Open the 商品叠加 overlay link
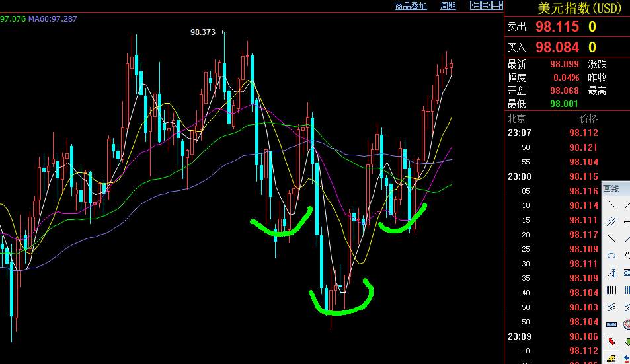This screenshot has width=630, height=364. (x=411, y=6)
